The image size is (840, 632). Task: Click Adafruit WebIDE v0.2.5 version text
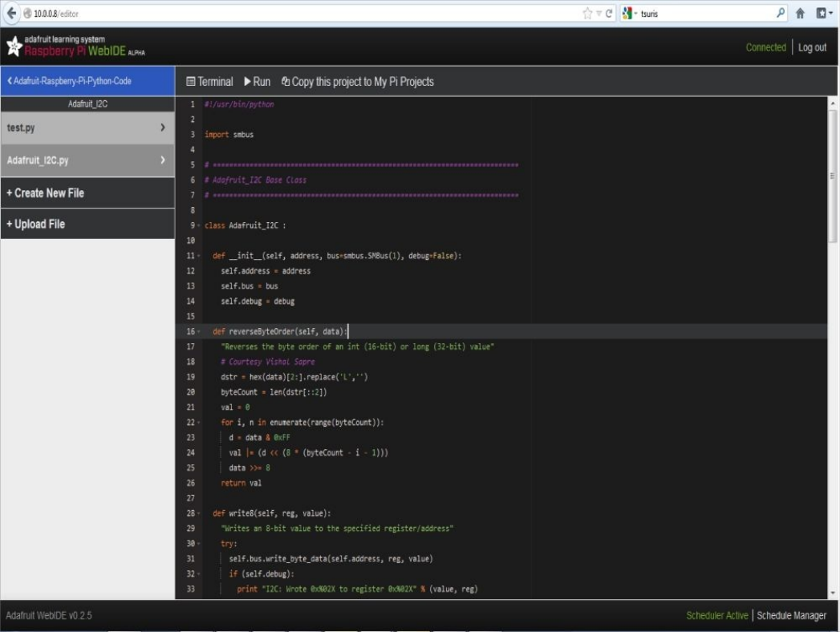tap(49, 615)
